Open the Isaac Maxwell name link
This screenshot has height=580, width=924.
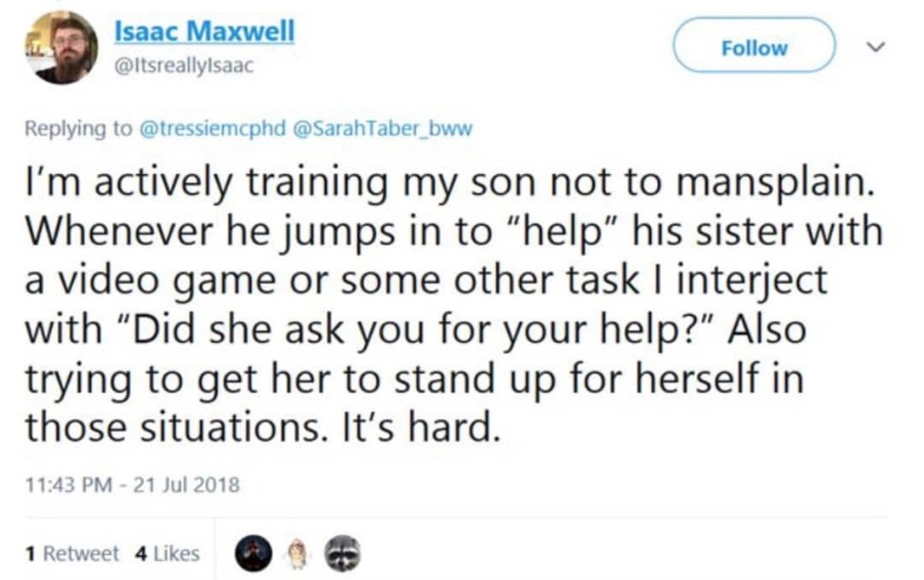pyautogui.click(x=204, y=32)
